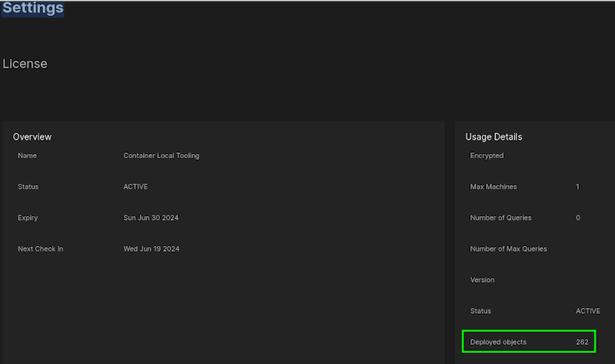
Task: Click the Status label in Overview
Action: pyautogui.click(x=28, y=187)
